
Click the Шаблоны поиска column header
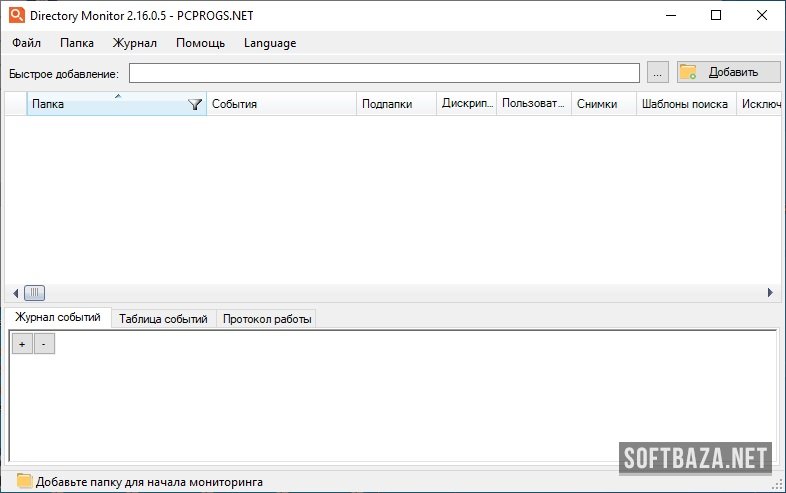click(x=685, y=104)
